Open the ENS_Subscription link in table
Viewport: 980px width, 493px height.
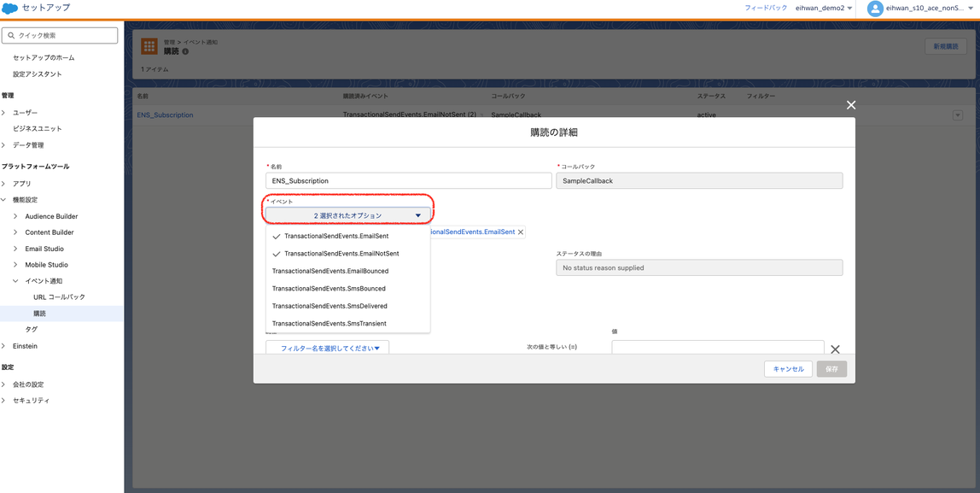click(165, 115)
